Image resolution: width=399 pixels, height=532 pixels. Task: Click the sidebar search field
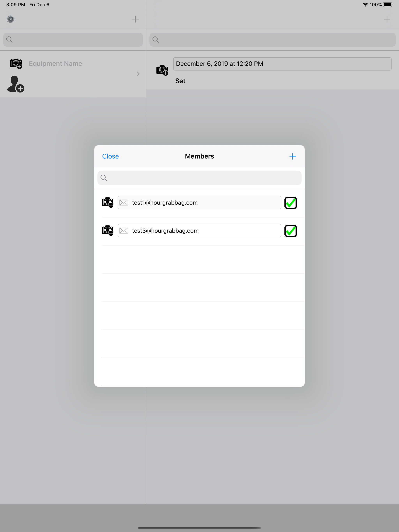click(x=73, y=40)
